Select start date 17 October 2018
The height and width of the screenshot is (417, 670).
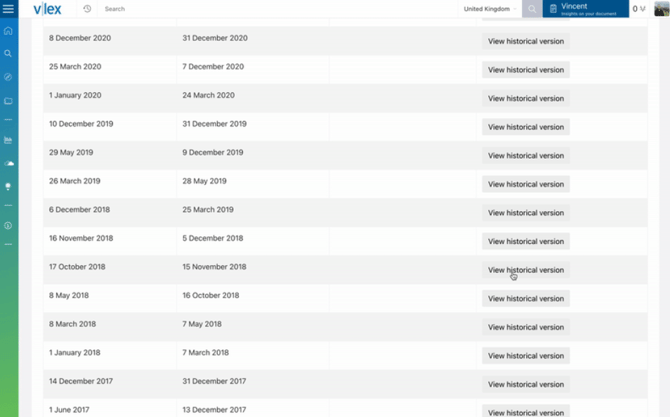pyautogui.click(x=77, y=267)
